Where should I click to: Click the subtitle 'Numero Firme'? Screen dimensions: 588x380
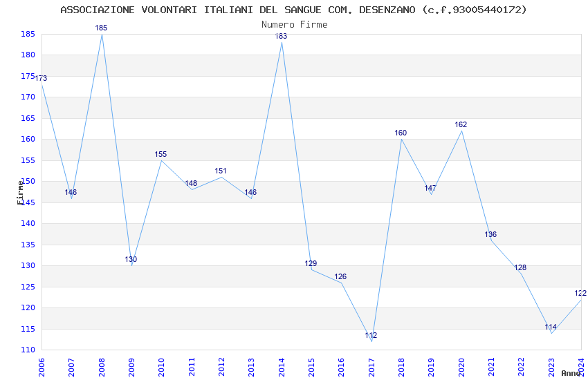pyautogui.click(x=295, y=24)
